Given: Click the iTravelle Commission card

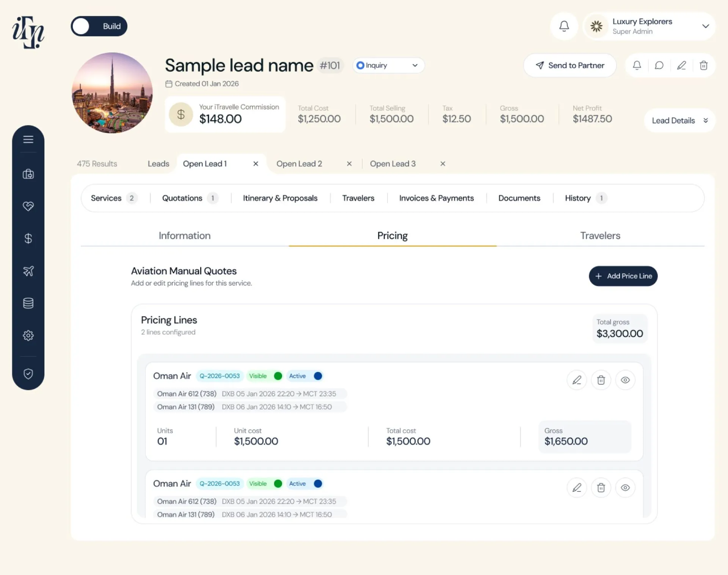Looking at the screenshot, I should pyautogui.click(x=225, y=114).
